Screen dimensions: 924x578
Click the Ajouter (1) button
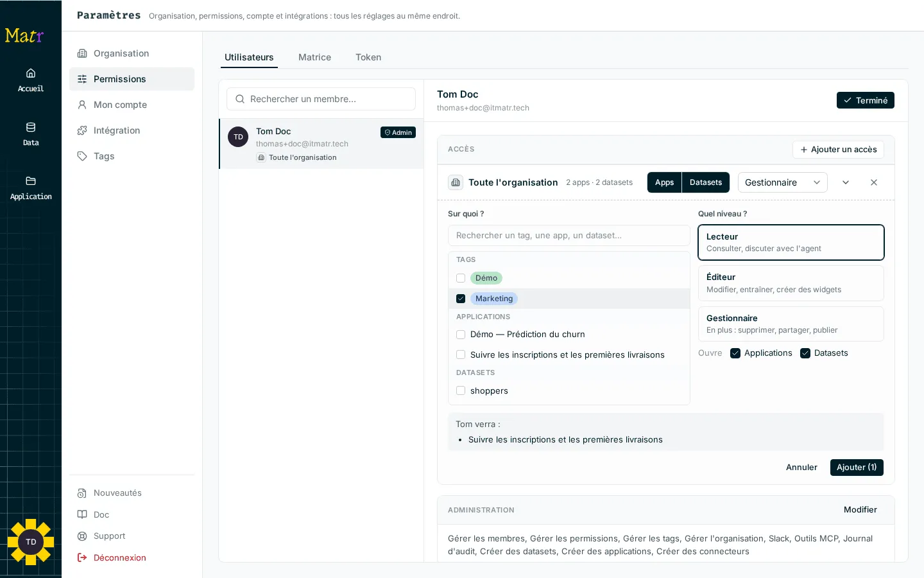[x=857, y=468]
